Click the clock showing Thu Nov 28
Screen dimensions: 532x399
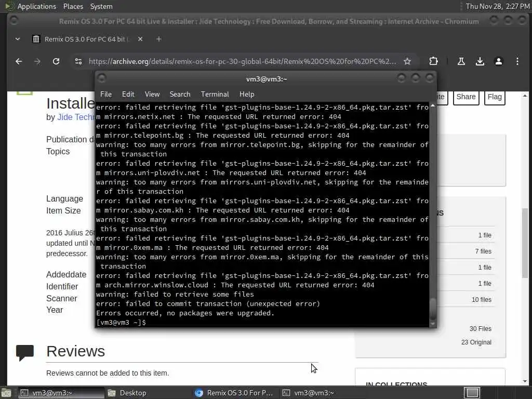(x=497, y=6)
